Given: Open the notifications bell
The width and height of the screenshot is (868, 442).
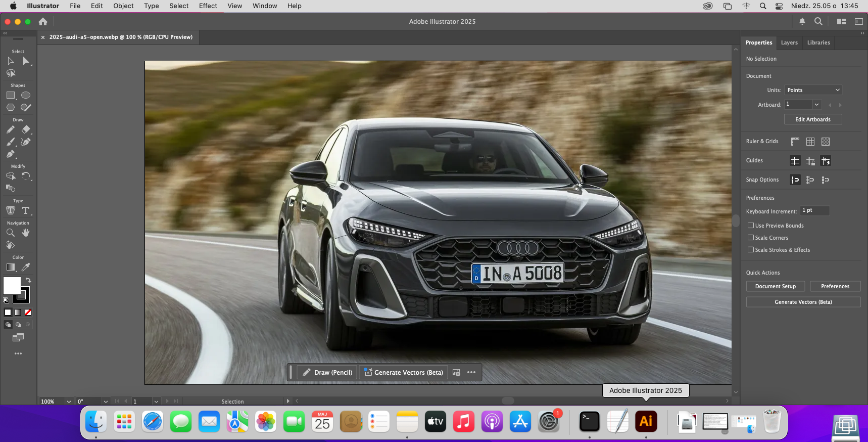Looking at the screenshot, I should coord(802,21).
